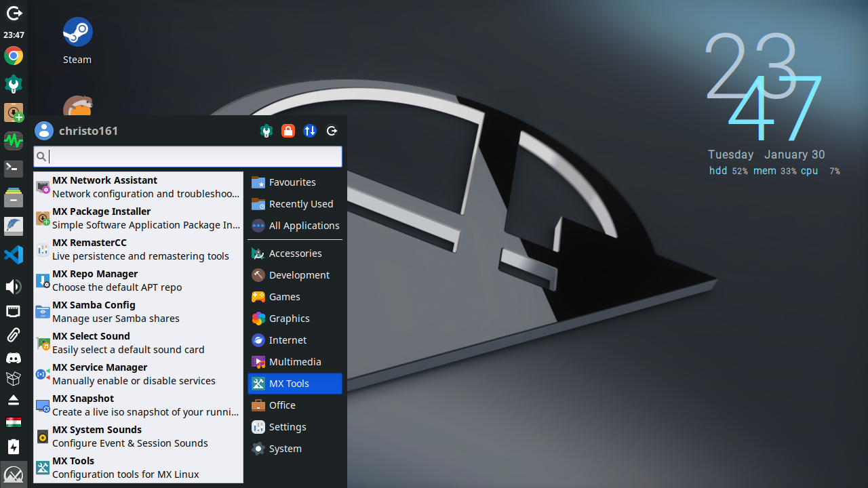Screen dimensions: 868x488
Task: Open the wired network icon in panel
Action: coord(14,311)
